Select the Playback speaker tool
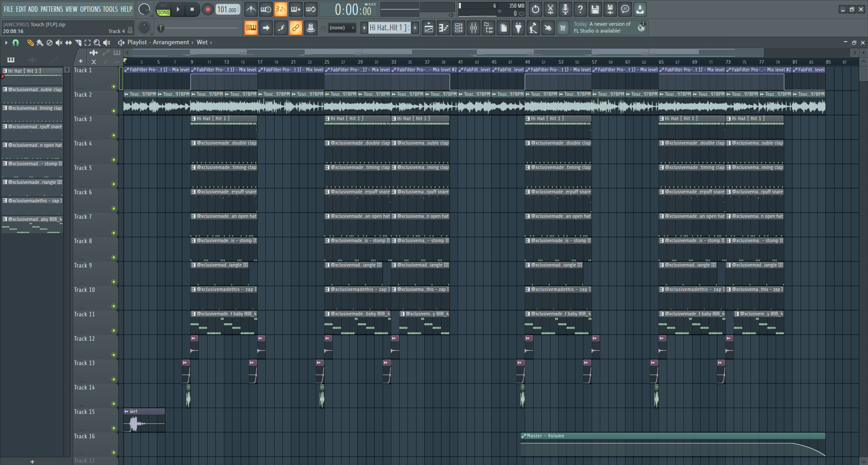Screen dimensions: 868x465 tap(107, 42)
